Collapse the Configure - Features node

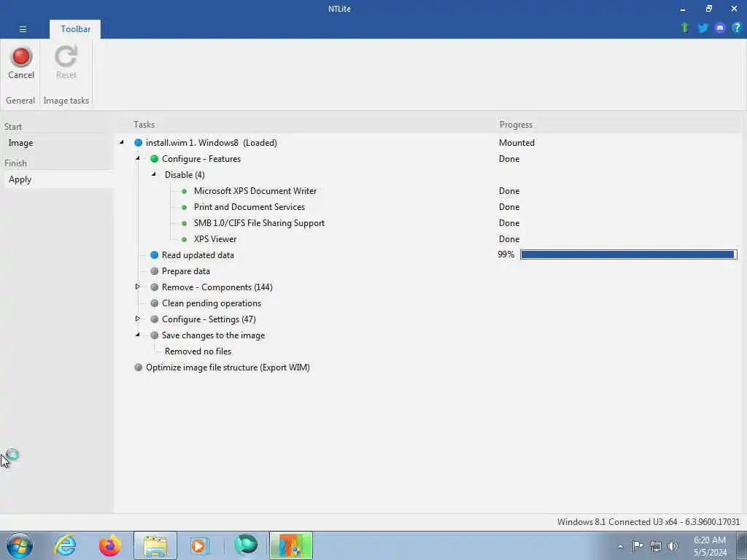[138, 158]
